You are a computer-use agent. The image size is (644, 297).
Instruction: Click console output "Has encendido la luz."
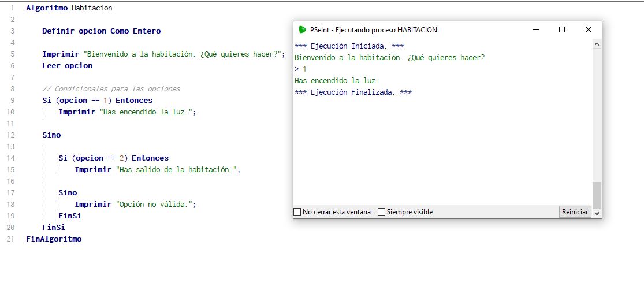coord(337,80)
